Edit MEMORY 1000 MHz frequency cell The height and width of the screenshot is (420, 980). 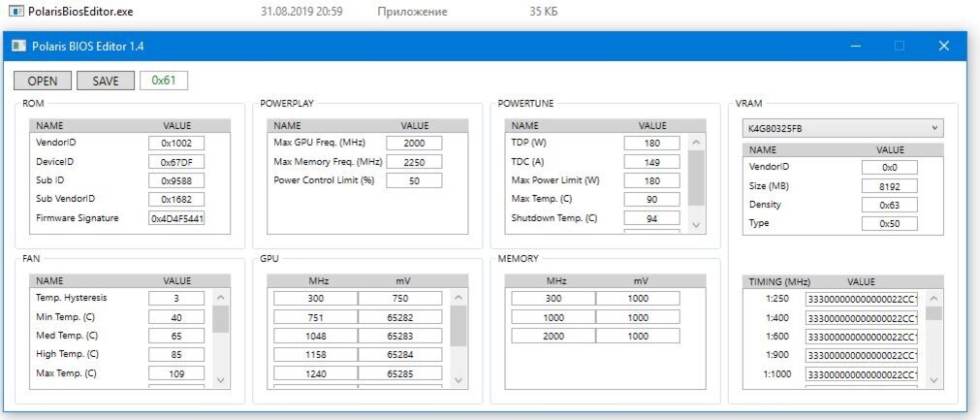(x=553, y=317)
